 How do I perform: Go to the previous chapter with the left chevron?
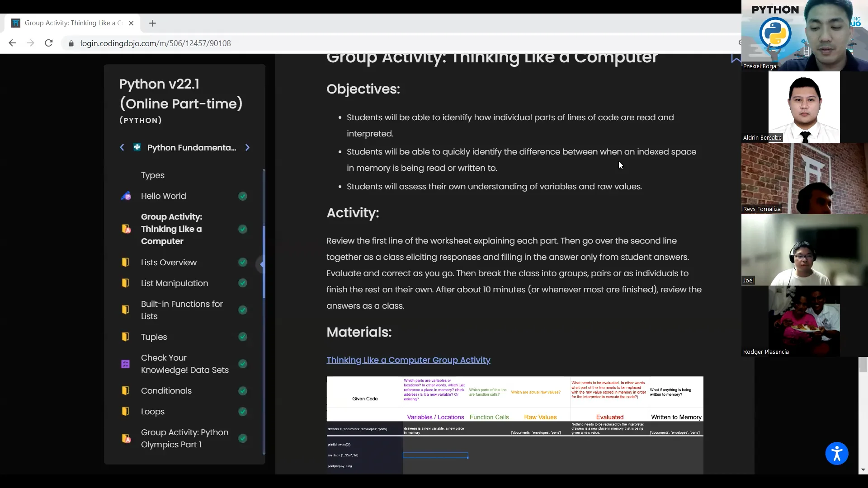[122, 147]
